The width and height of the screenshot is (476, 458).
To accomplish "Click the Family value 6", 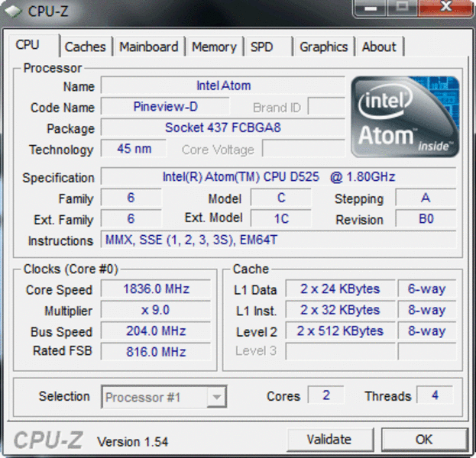I will [131, 198].
